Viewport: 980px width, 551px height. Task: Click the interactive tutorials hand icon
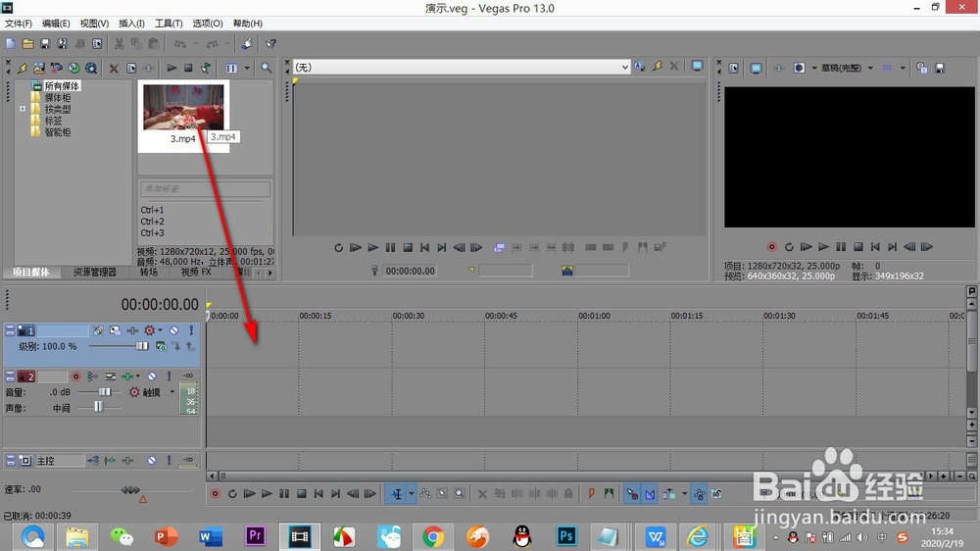click(248, 44)
